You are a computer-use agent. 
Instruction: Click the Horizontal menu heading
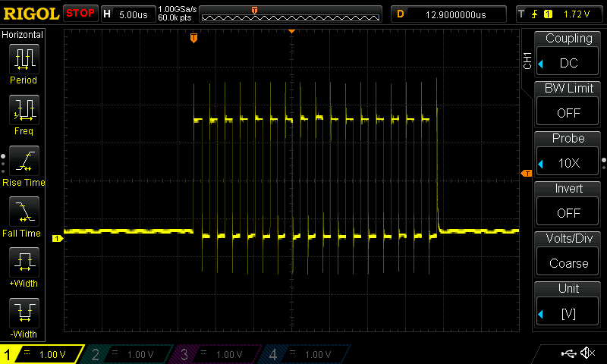pyautogui.click(x=23, y=34)
